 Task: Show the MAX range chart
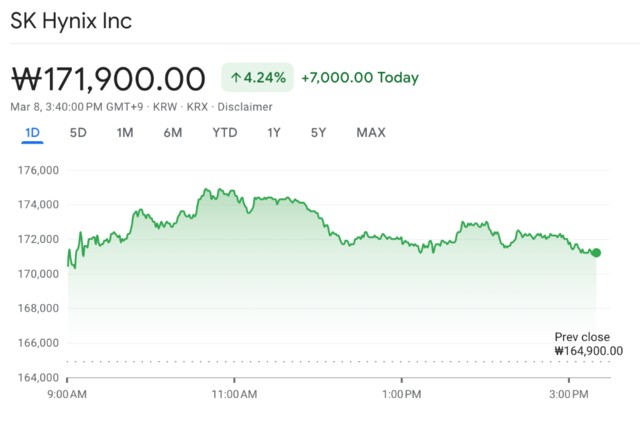click(371, 133)
